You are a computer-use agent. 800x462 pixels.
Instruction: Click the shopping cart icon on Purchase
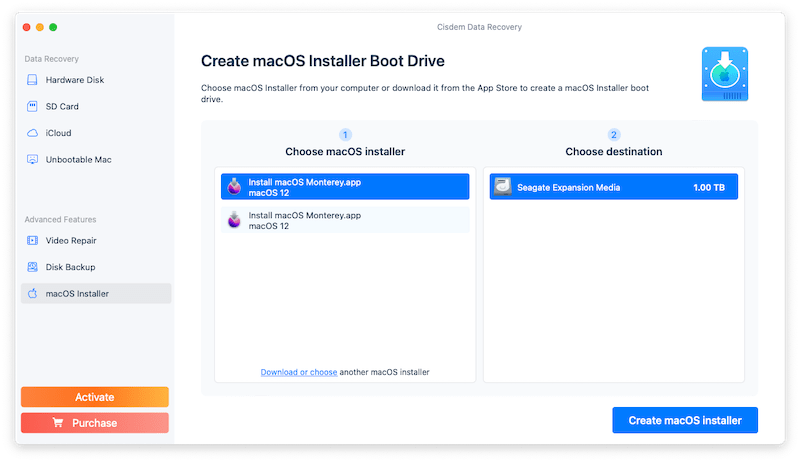[x=58, y=422]
